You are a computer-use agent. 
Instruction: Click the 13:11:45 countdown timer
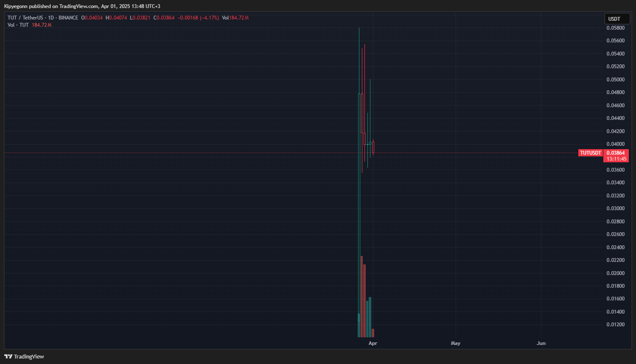pos(616,159)
